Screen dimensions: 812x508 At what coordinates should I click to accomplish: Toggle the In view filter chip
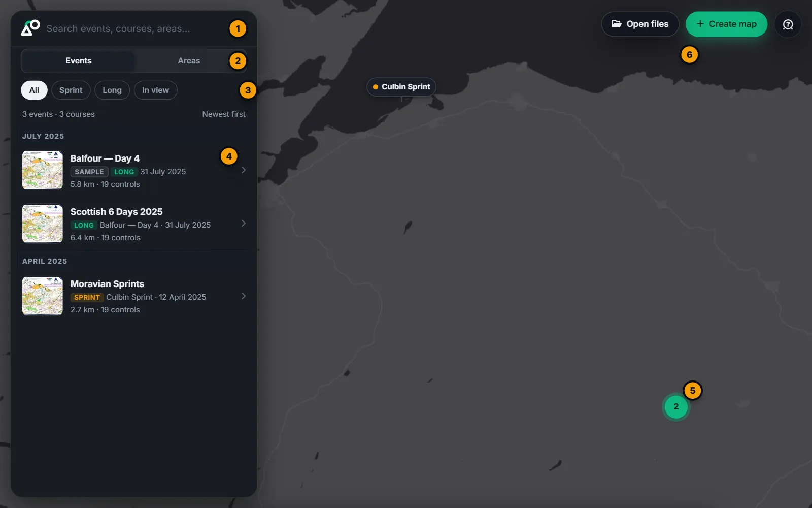tap(155, 90)
